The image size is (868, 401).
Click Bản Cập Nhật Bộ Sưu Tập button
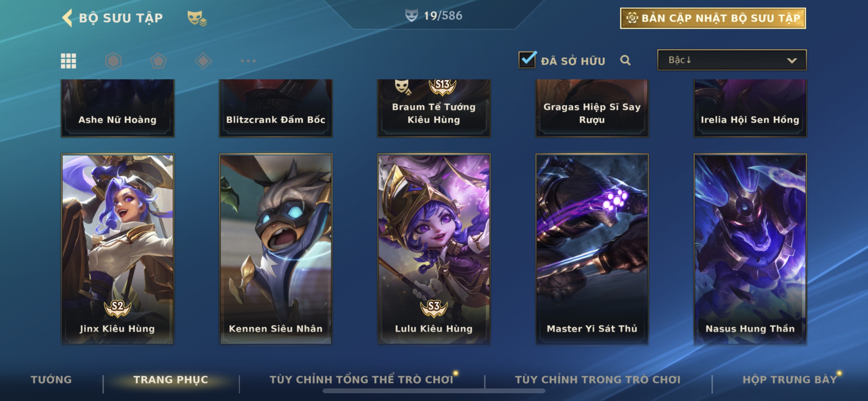pyautogui.click(x=713, y=18)
